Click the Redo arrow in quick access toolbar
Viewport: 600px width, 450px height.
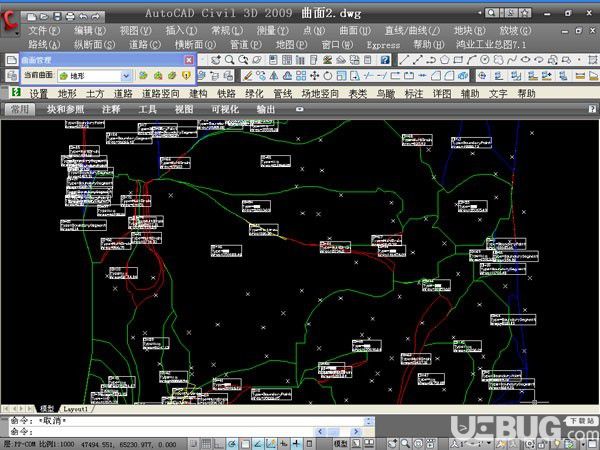point(95,16)
